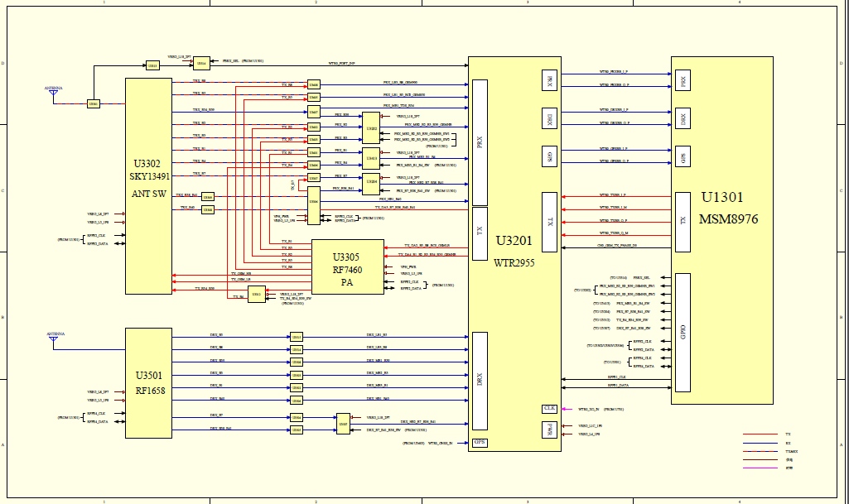Image resolution: width=849 pixels, height=504 pixels.
Task: Click the TX_GSM_HB net label
Action: pyautogui.click(x=241, y=274)
